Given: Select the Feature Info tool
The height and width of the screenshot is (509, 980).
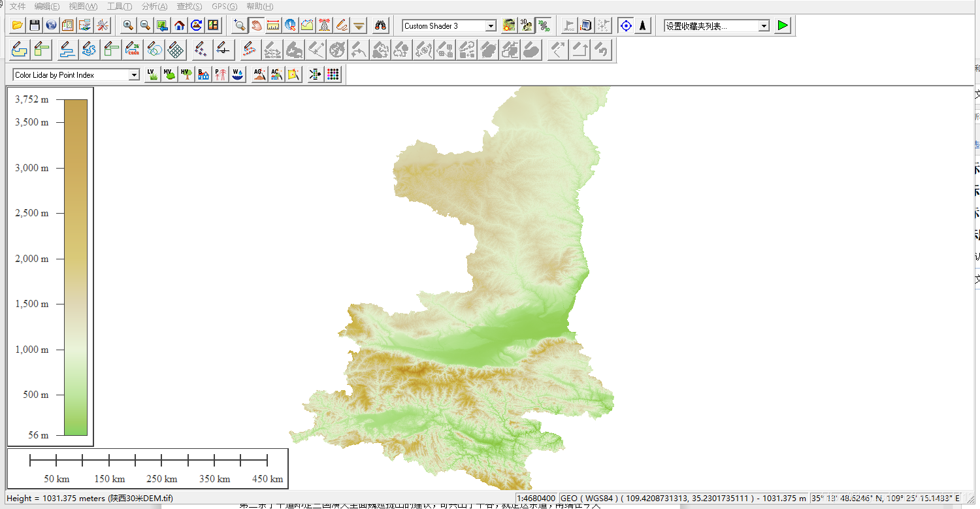Looking at the screenshot, I should pyautogui.click(x=290, y=25).
